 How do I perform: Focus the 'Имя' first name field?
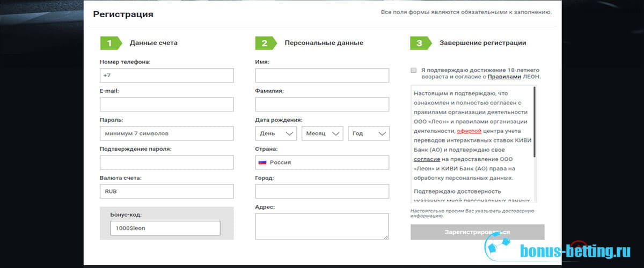coord(322,75)
